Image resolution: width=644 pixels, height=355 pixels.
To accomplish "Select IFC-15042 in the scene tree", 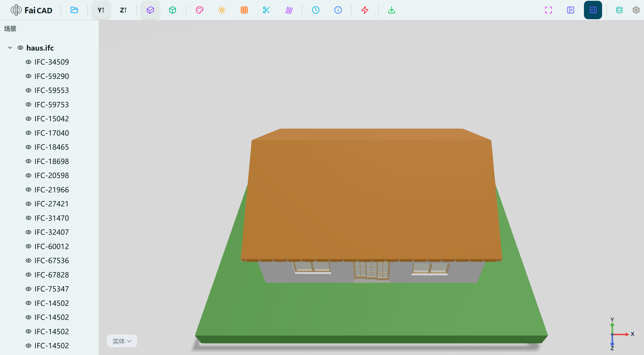I will point(52,119).
